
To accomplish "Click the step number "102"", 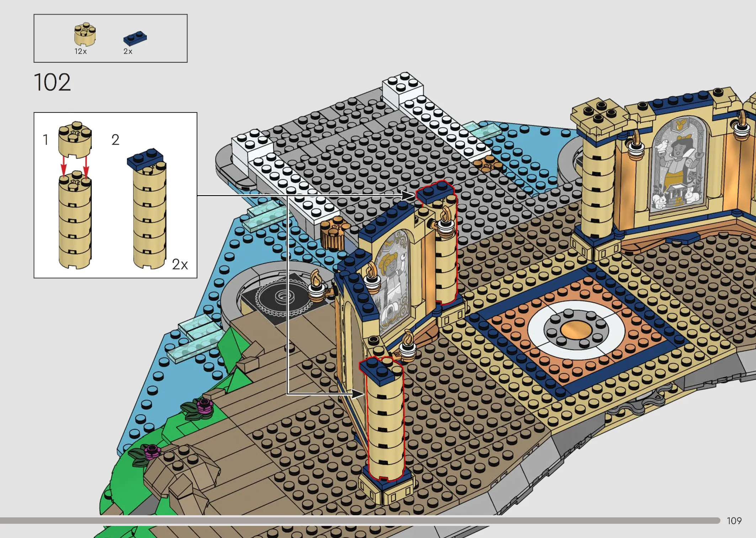I will 52,82.
